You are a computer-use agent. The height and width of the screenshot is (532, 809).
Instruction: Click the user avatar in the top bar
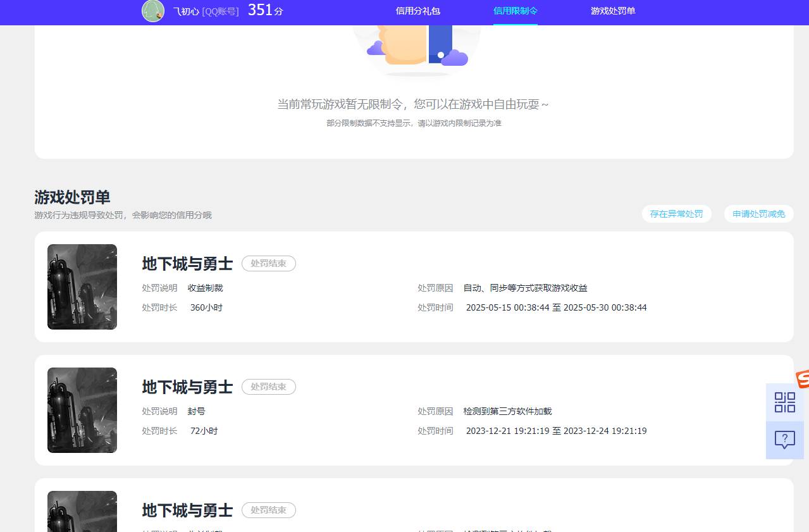pyautogui.click(x=152, y=11)
